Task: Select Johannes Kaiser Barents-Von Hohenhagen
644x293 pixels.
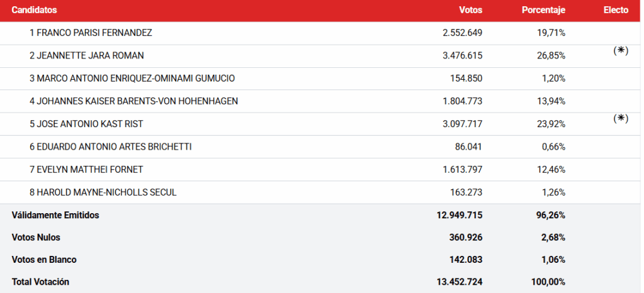Action: (x=133, y=101)
